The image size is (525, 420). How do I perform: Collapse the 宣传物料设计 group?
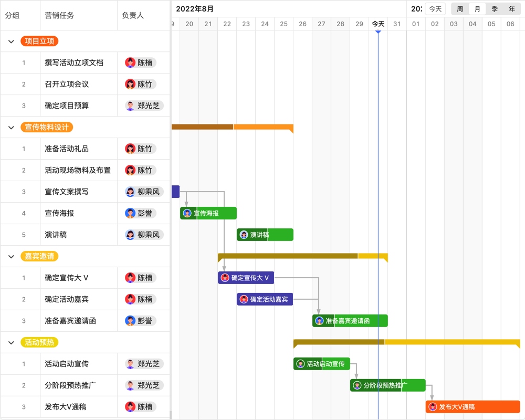pos(11,127)
